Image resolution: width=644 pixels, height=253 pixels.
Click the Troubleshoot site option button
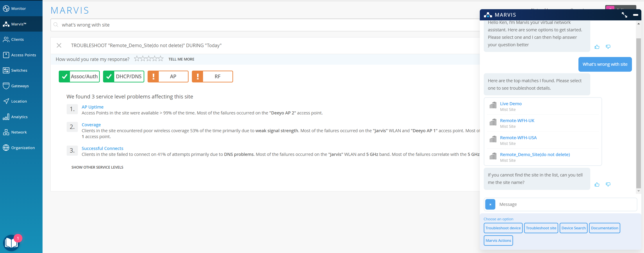[x=541, y=228]
